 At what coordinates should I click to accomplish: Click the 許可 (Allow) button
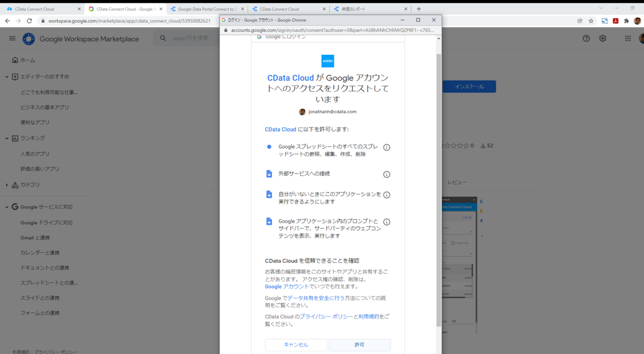[x=360, y=345]
